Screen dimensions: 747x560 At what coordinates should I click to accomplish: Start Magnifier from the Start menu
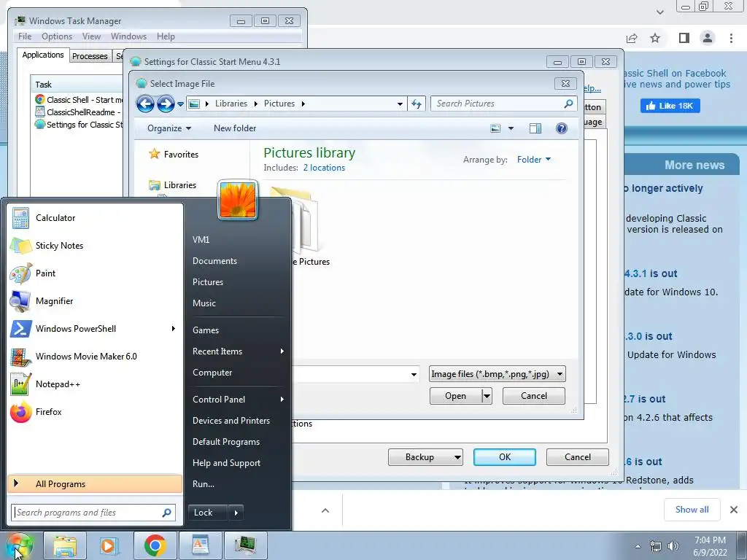95,301
